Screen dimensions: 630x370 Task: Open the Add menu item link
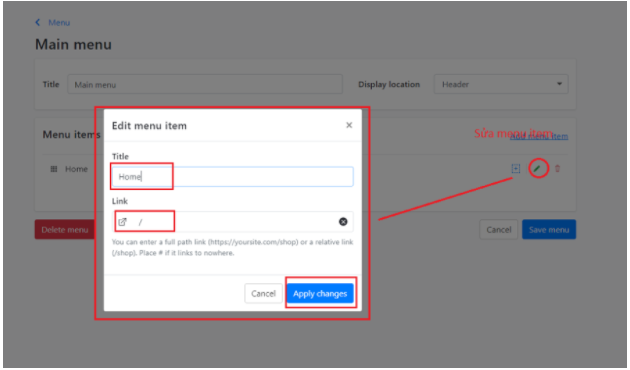coord(539,136)
